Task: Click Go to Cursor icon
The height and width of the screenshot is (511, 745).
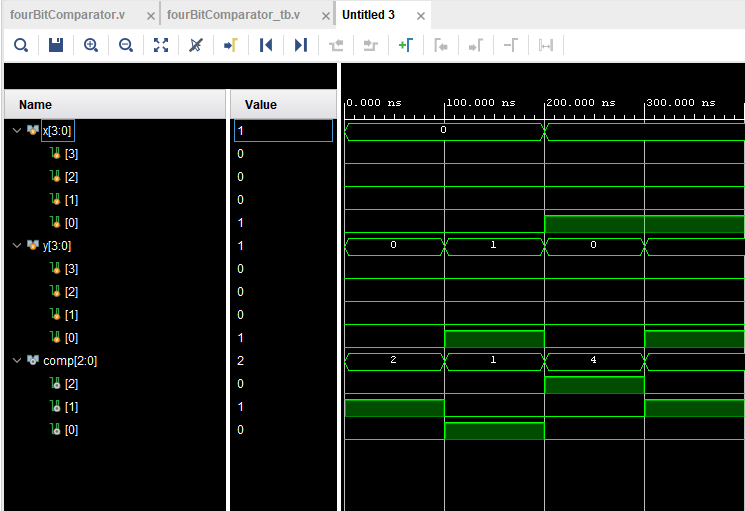Action: 230,45
